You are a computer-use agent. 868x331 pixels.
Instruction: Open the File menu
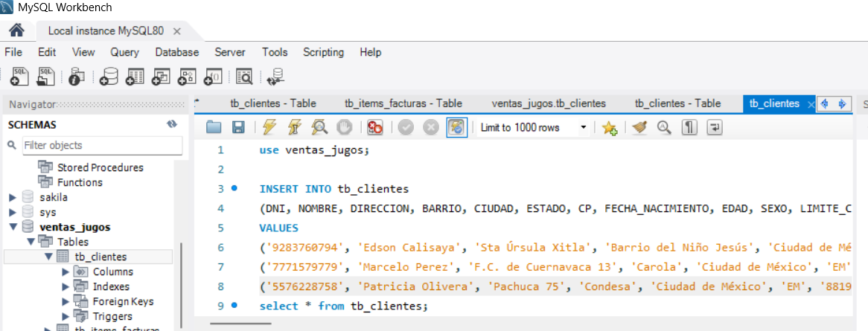13,53
